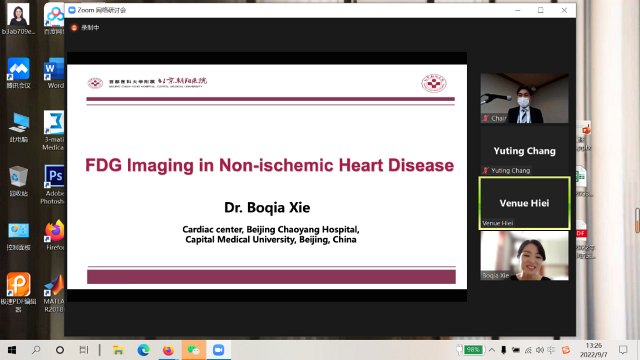Open Cortana circle icon
The height and width of the screenshot is (360, 640).
(x=60, y=350)
